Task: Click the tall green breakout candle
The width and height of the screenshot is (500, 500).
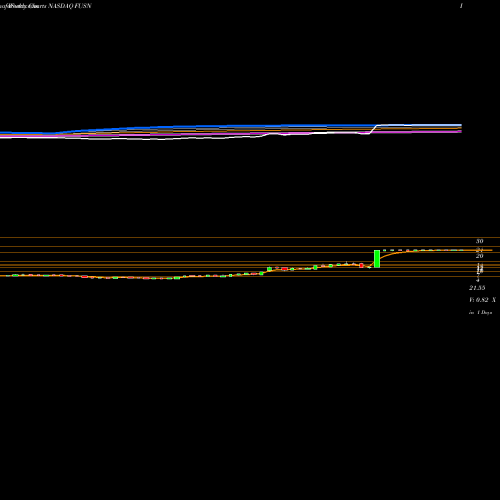Action: [377, 259]
